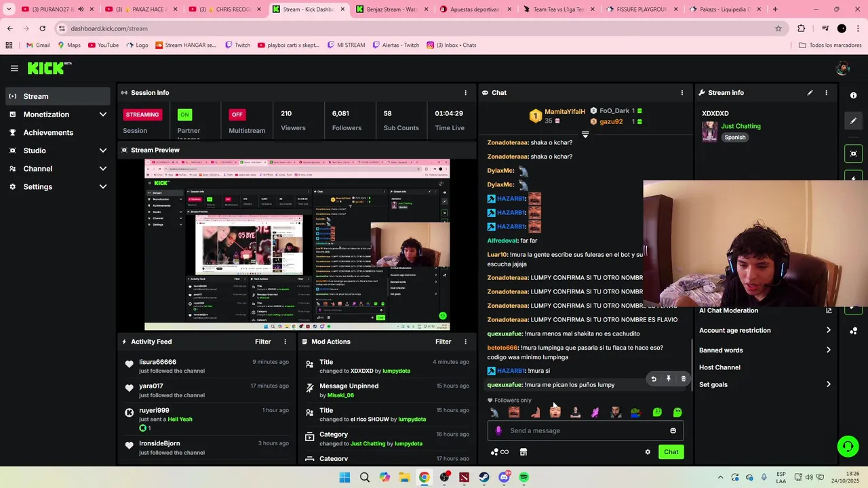This screenshot has height=488, width=868.
Task: Open Mod Actions Filter dropdown
Action: coord(443,342)
